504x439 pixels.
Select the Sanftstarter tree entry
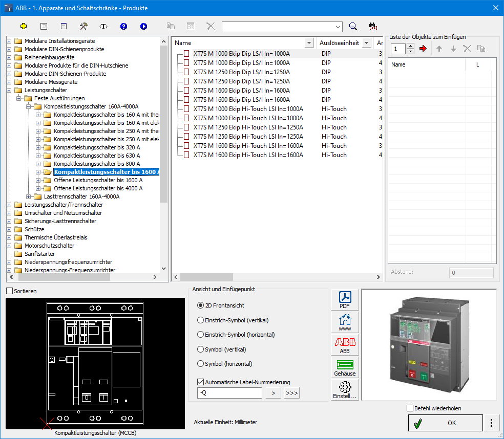click(39, 254)
